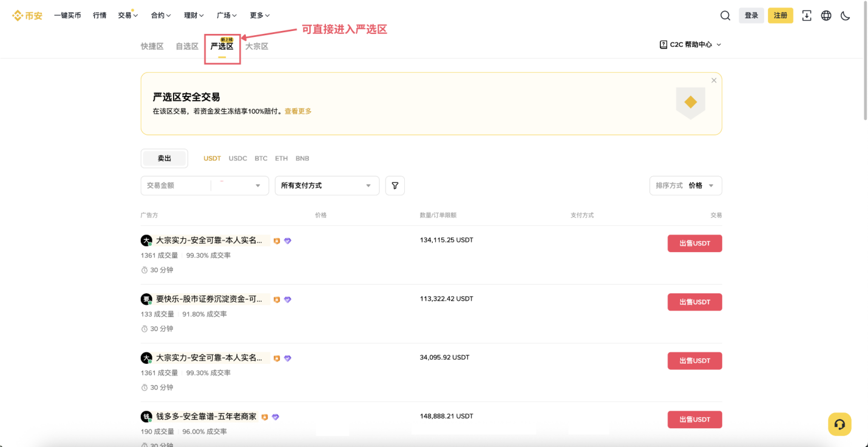The image size is (868, 447).
Task: Switch to the 大宗区 tab
Action: pos(256,46)
